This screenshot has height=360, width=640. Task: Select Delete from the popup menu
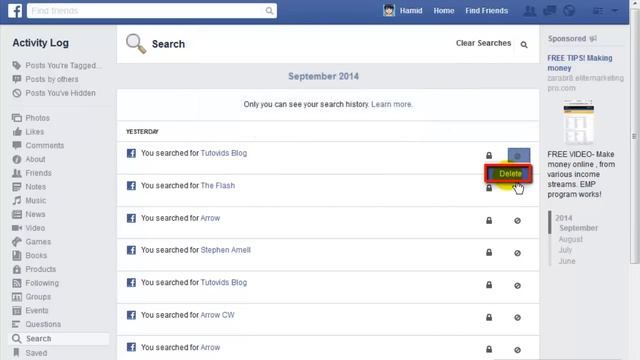point(509,174)
